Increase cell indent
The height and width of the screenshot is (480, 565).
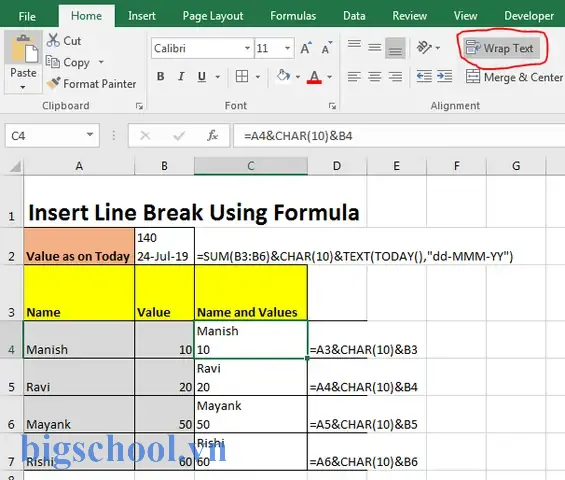445,76
